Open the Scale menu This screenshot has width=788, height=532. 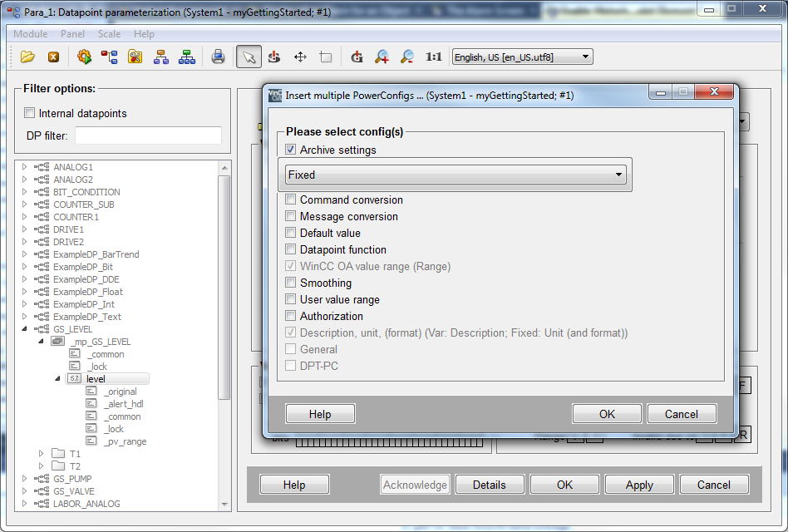[109, 34]
